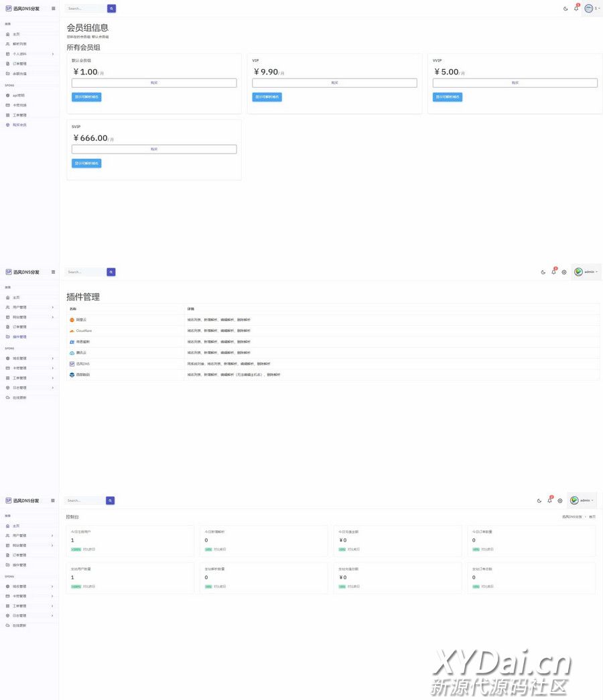Select 在线更新 in the 控制台 page sidebar
This screenshot has width=603, height=700.
[19, 626]
